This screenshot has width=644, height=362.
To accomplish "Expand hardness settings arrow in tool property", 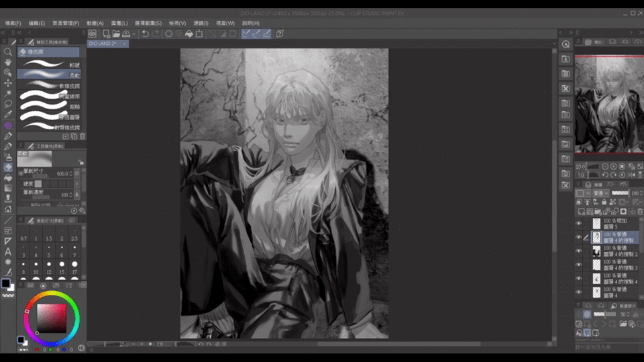I will pyautogui.click(x=76, y=183).
